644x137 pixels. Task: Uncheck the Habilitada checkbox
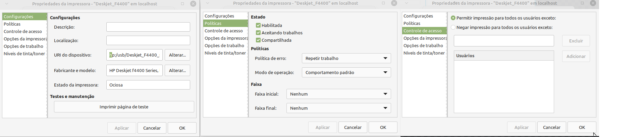(x=258, y=25)
